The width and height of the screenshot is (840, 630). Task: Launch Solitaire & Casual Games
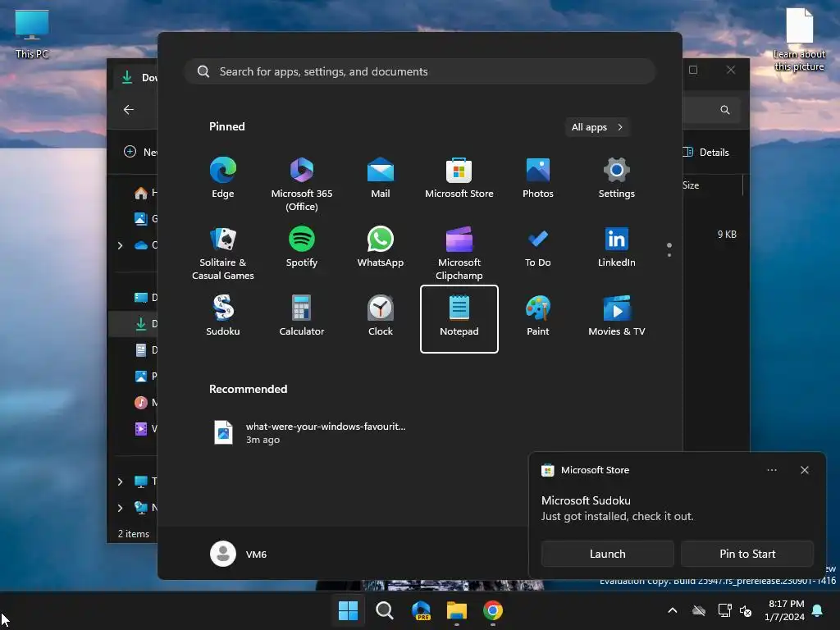pos(223,253)
